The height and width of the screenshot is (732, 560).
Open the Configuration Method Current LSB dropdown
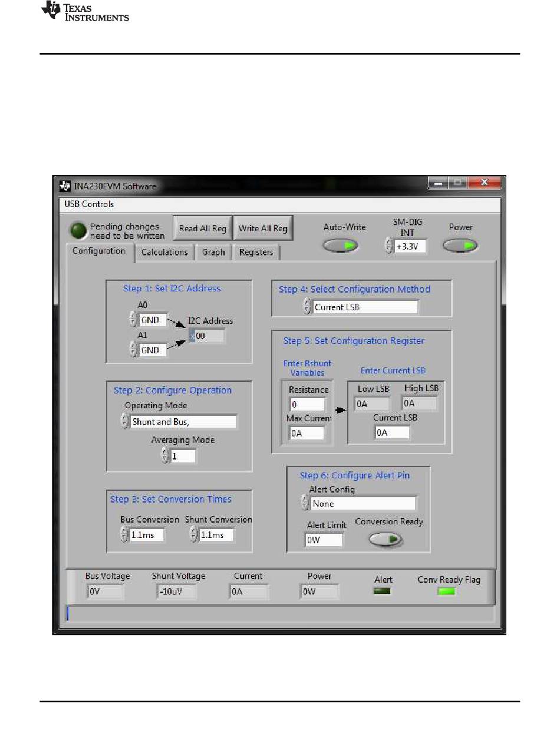point(365,307)
